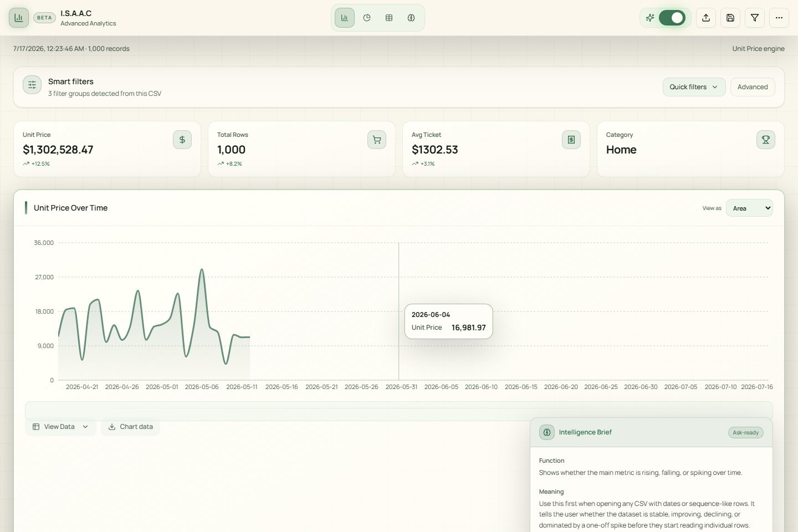The height and width of the screenshot is (532, 798).
Task: Click the AI sparkle icon
Action: (x=650, y=18)
